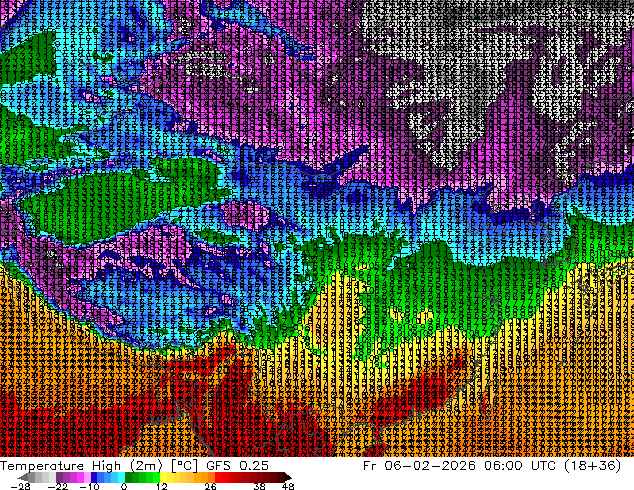The image size is (634, 490).
Task: Click the '26' legend value
Action: tap(210, 486)
